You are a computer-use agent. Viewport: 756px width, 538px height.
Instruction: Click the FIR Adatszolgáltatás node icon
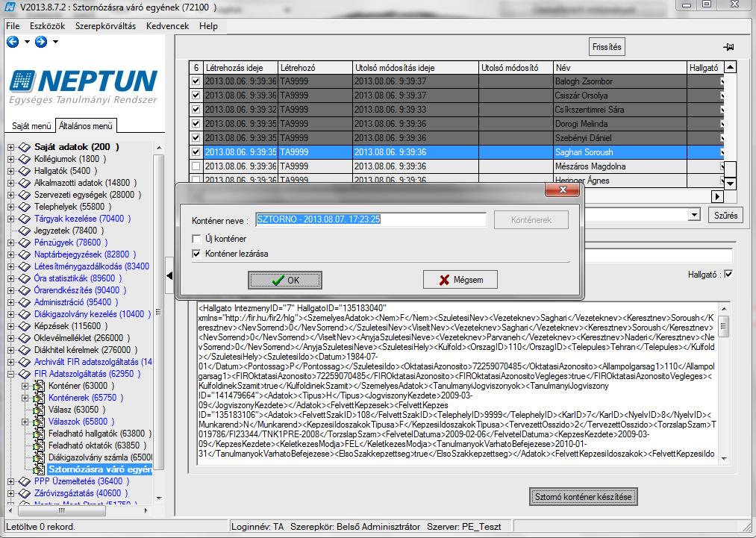(25, 374)
